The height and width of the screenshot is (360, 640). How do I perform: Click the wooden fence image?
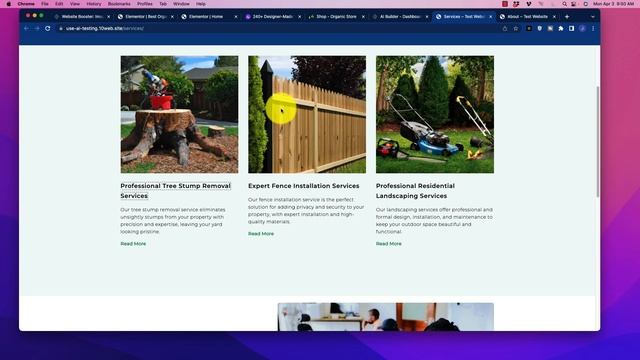tap(307, 114)
